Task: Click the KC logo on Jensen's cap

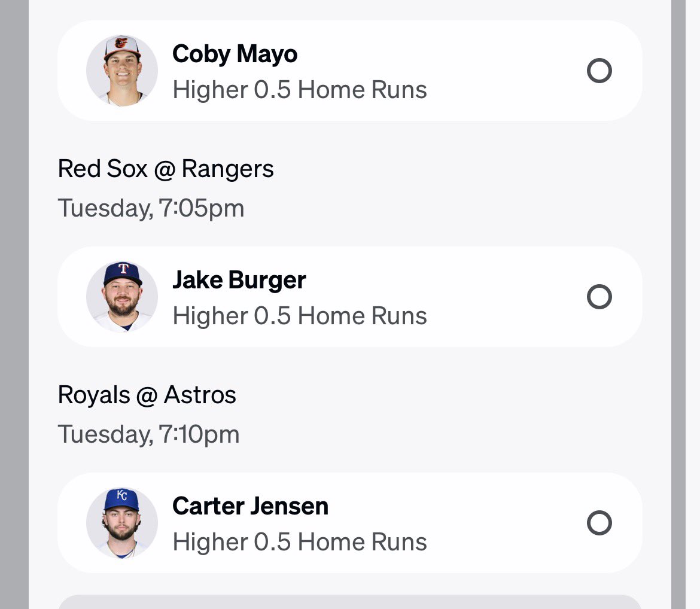Action: 121,495
